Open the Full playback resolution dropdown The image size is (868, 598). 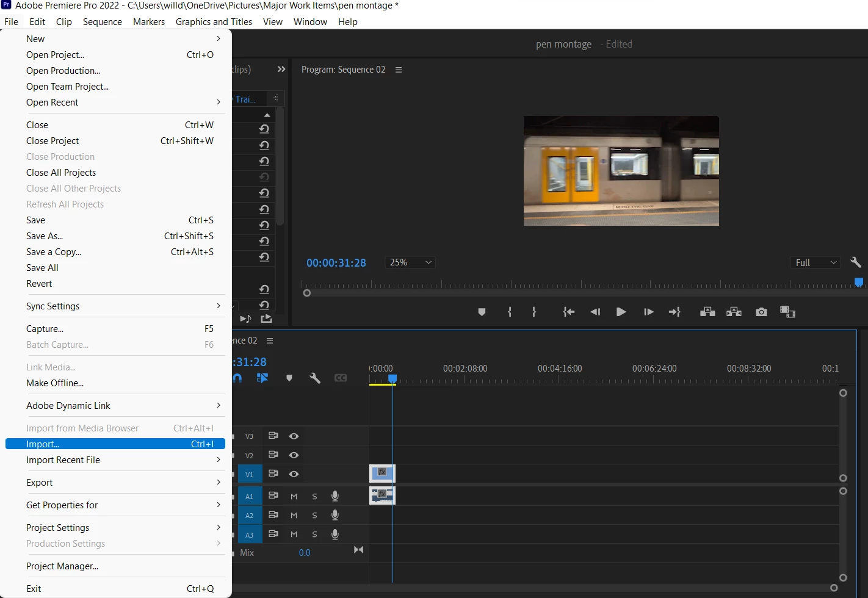(815, 262)
